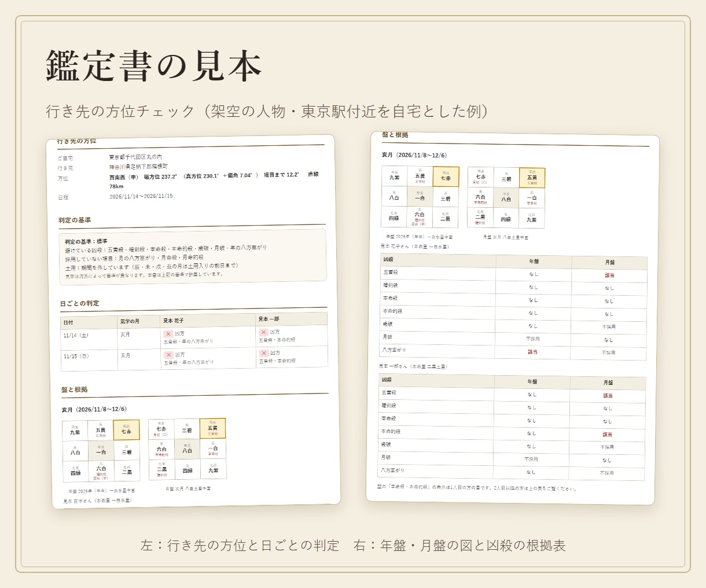Click highlighted 五黄 cell in left page month chart
Image resolution: width=706 pixels, height=588 pixels.
coord(212,428)
